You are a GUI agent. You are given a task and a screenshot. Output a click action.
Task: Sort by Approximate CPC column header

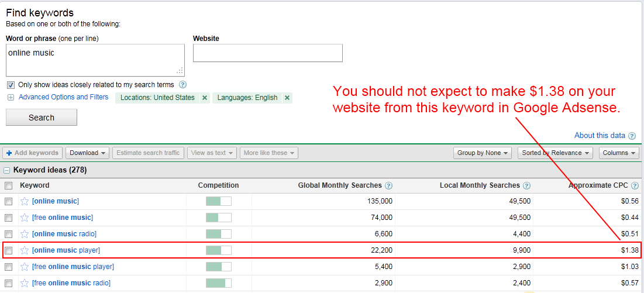[x=598, y=185]
